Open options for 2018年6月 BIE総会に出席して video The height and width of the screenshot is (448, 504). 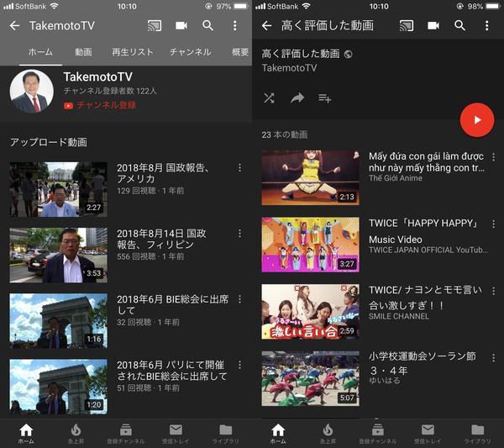pos(239,299)
